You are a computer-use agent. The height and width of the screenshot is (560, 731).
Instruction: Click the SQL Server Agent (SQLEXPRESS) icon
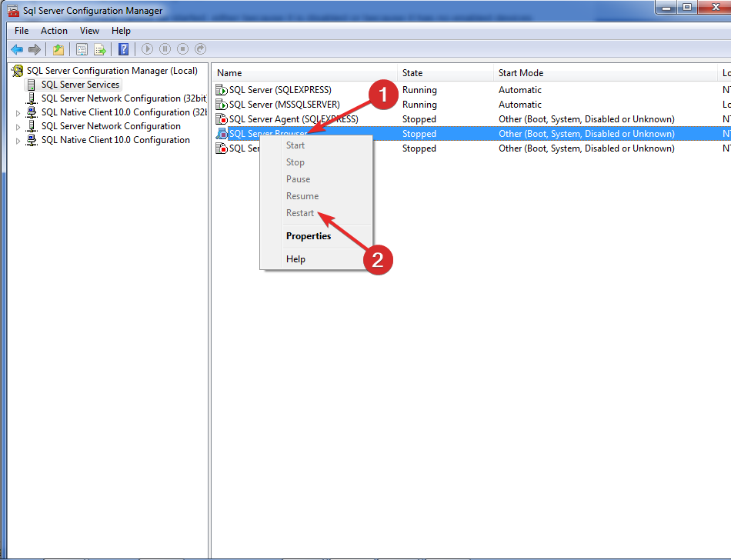tap(222, 118)
